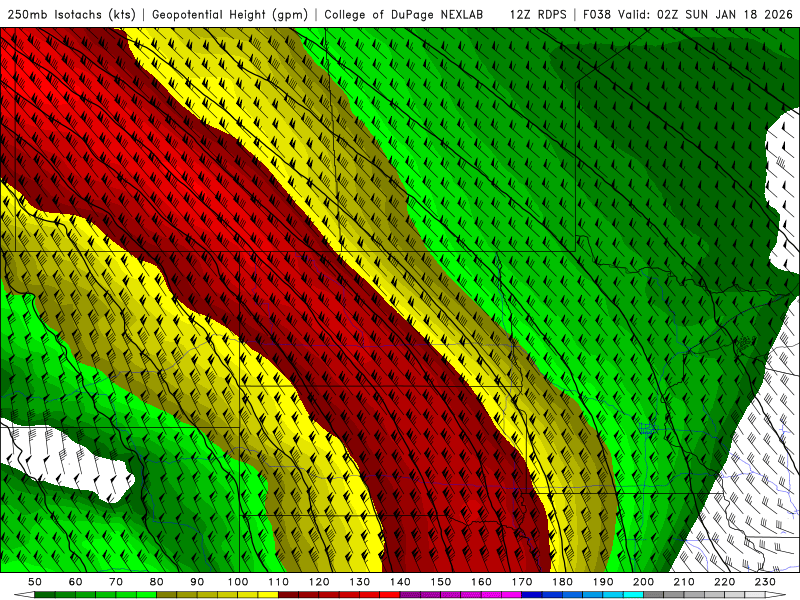
Task: Click the colorbar label "70"
Action: pos(116,582)
